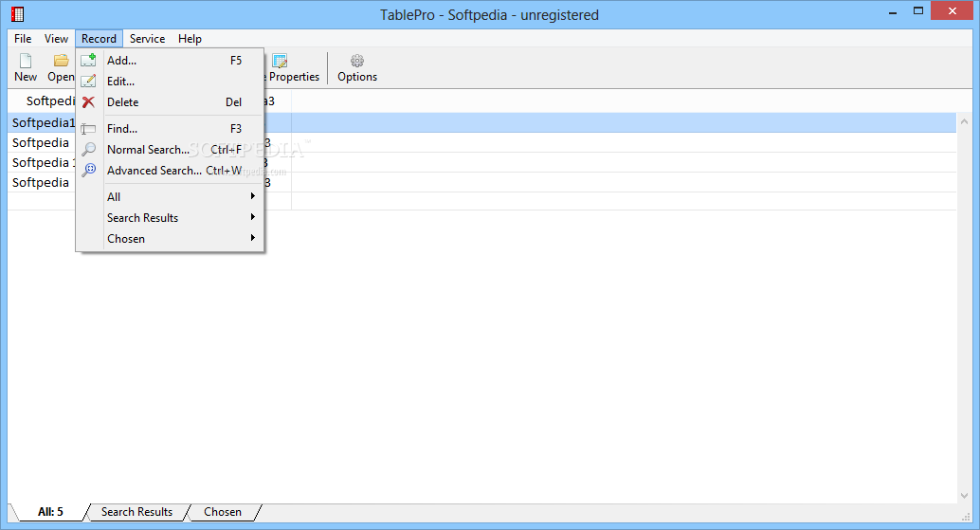This screenshot has height=530, width=980.
Task: Click the New file toolbar icon
Action: [26, 61]
